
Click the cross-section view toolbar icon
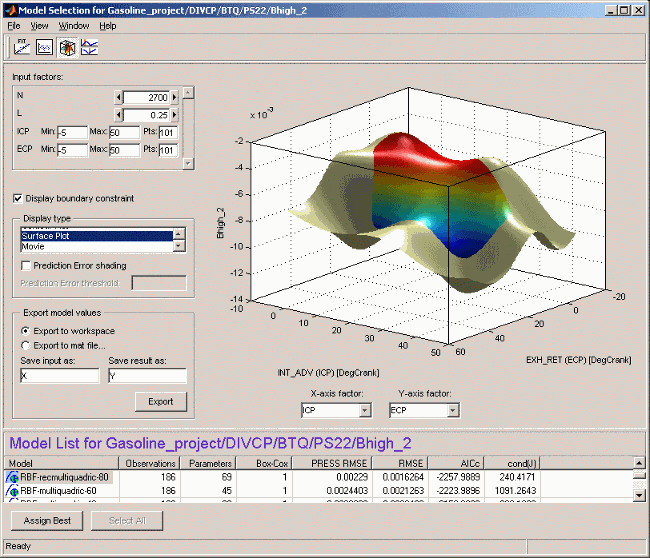pyautogui.click(x=89, y=46)
